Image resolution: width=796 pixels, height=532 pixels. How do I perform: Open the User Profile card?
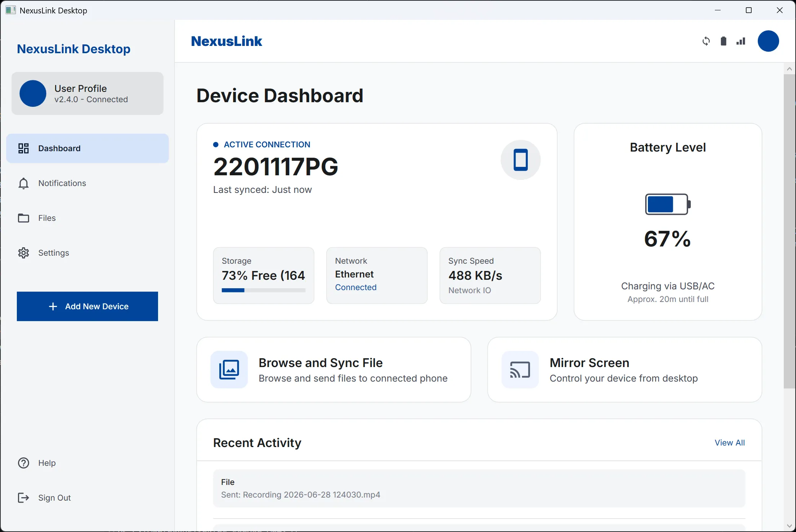tap(87, 93)
